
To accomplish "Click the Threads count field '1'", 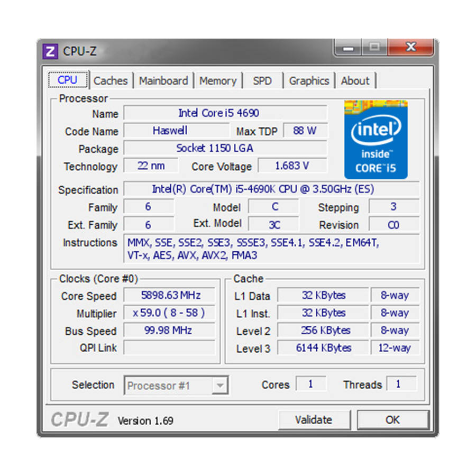I will tap(401, 384).
